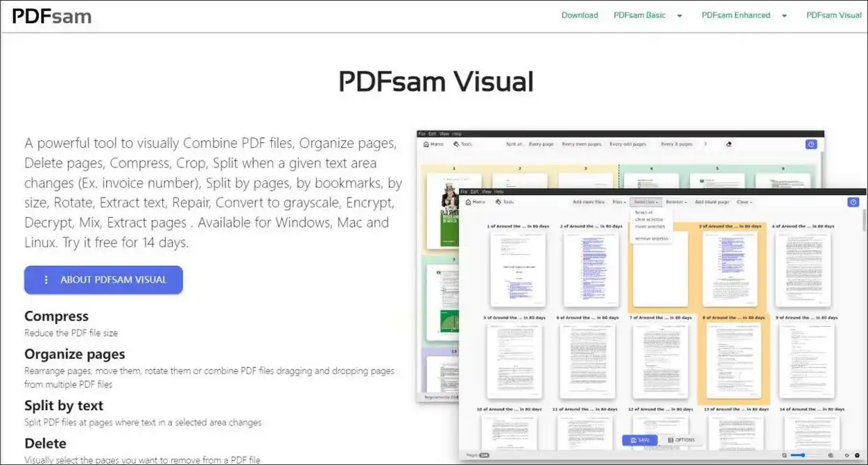868x465 pixels.
Task: Click the three-dot icon on About button
Action: coord(46,280)
